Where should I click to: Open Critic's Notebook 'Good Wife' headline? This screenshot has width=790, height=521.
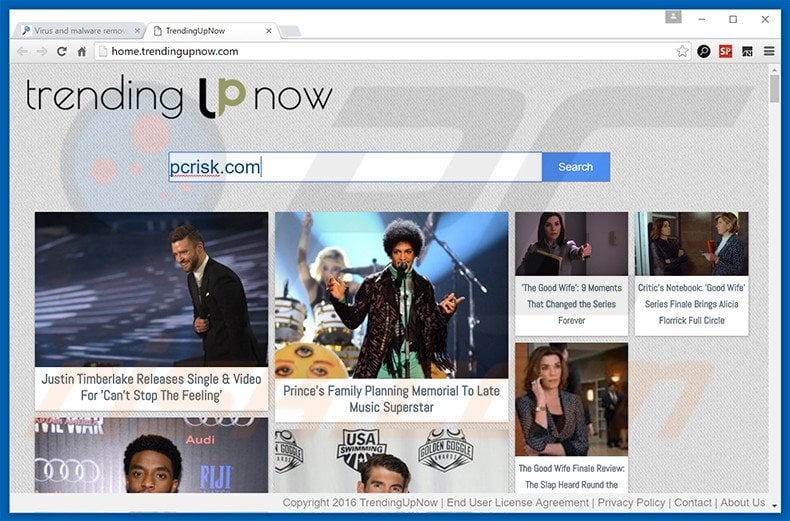pyautogui.click(x=691, y=304)
